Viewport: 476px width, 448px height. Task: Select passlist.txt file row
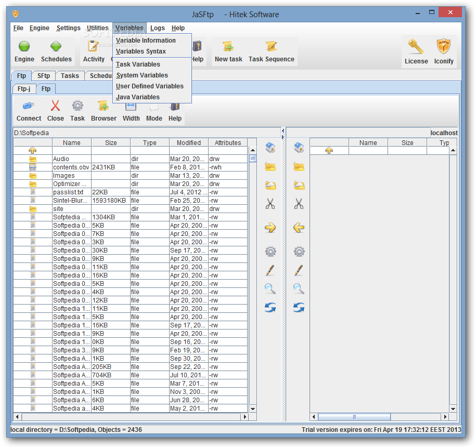[130, 192]
